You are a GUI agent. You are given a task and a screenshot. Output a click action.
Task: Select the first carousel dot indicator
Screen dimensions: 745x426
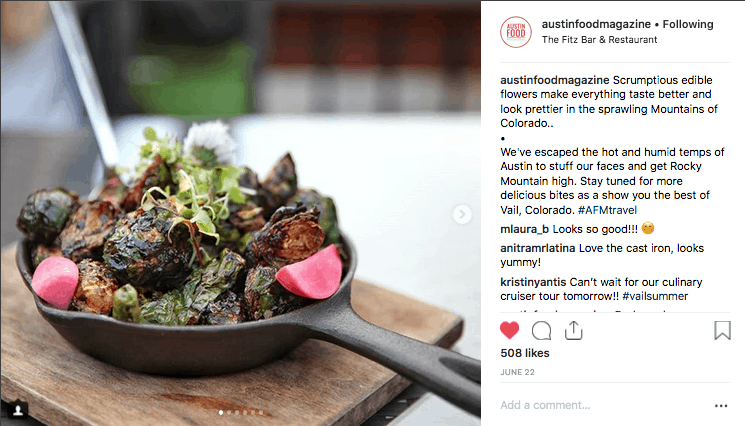221,413
